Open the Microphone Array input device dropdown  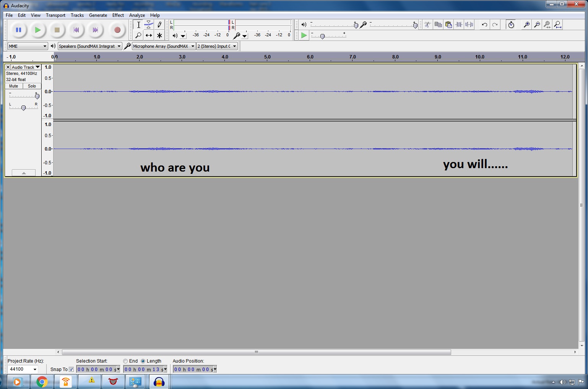[x=164, y=46]
